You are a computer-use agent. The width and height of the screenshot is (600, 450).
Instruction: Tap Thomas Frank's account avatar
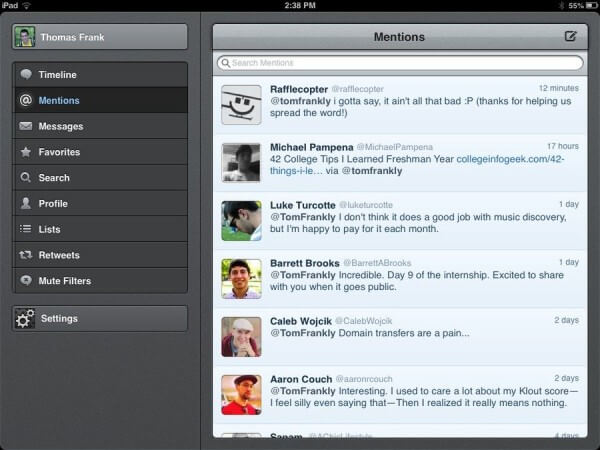pyautogui.click(x=25, y=37)
